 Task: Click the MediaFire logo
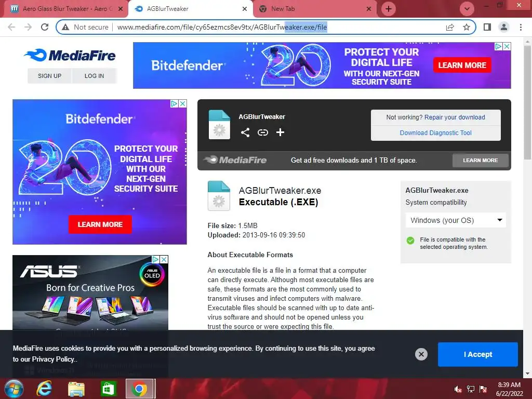70,55
